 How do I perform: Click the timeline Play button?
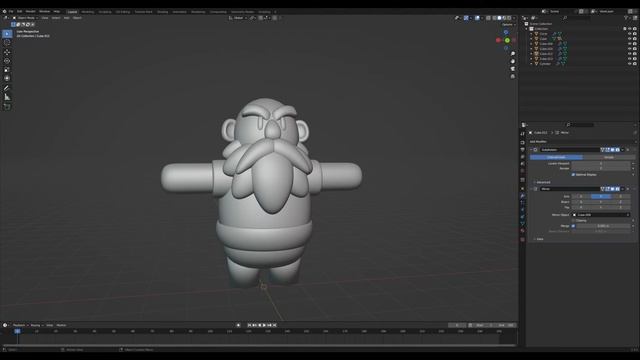264,325
